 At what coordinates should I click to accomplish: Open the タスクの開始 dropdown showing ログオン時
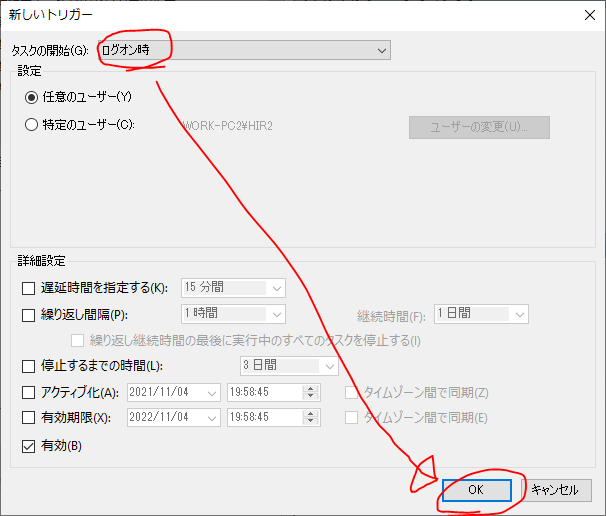pyautogui.click(x=244, y=50)
